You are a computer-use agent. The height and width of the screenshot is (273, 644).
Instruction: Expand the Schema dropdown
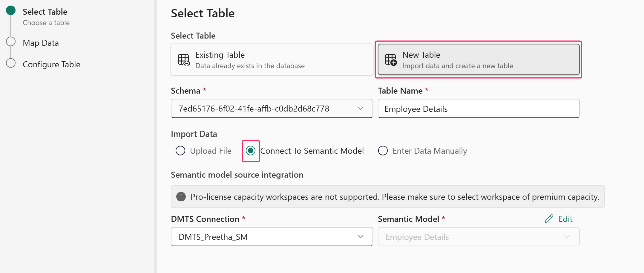click(360, 109)
